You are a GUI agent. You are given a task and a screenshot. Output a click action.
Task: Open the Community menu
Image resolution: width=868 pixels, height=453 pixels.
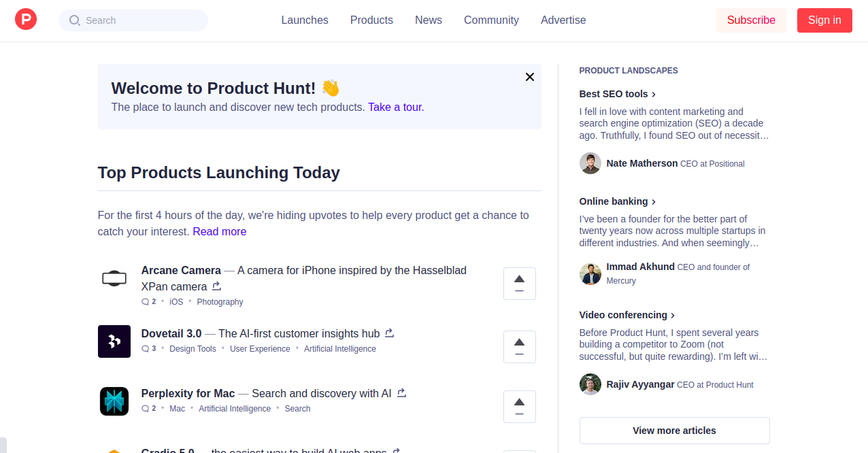pyautogui.click(x=491, y=20)
